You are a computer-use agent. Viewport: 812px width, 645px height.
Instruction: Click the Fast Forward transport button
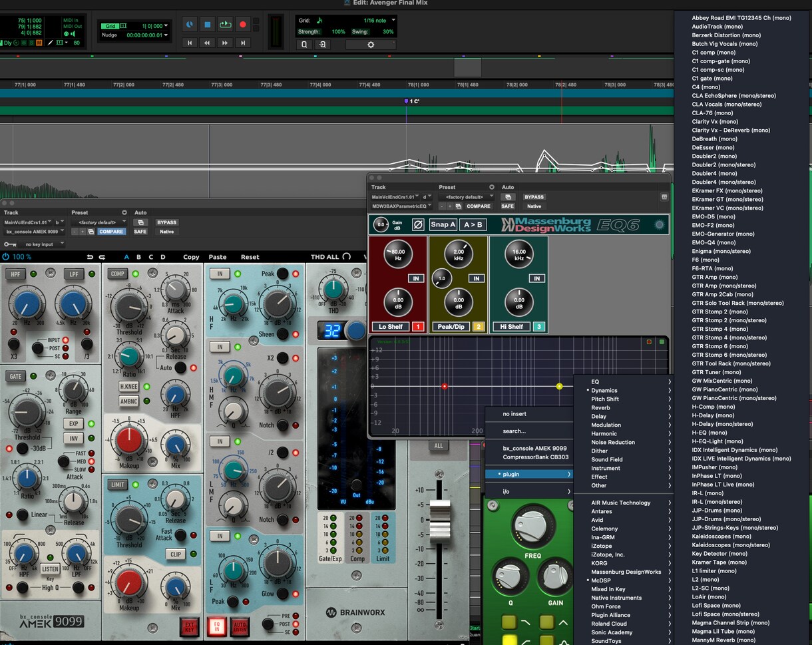[225, 43]
